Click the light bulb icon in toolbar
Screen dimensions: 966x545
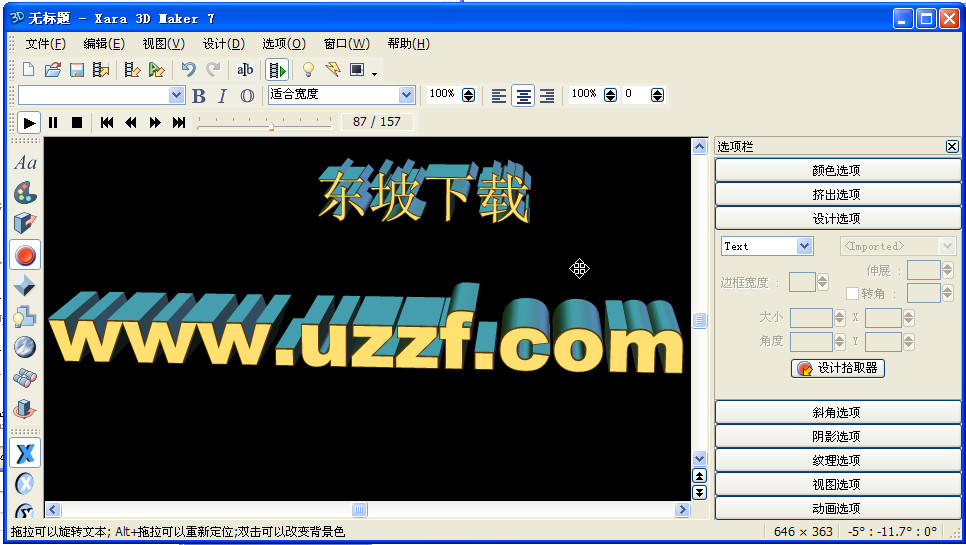309,70
